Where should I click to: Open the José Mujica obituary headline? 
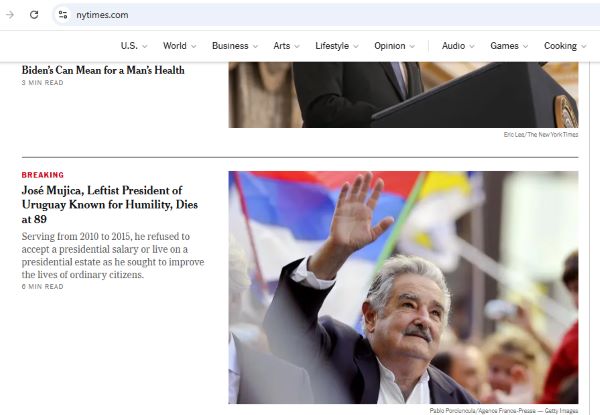click(100, 204)
